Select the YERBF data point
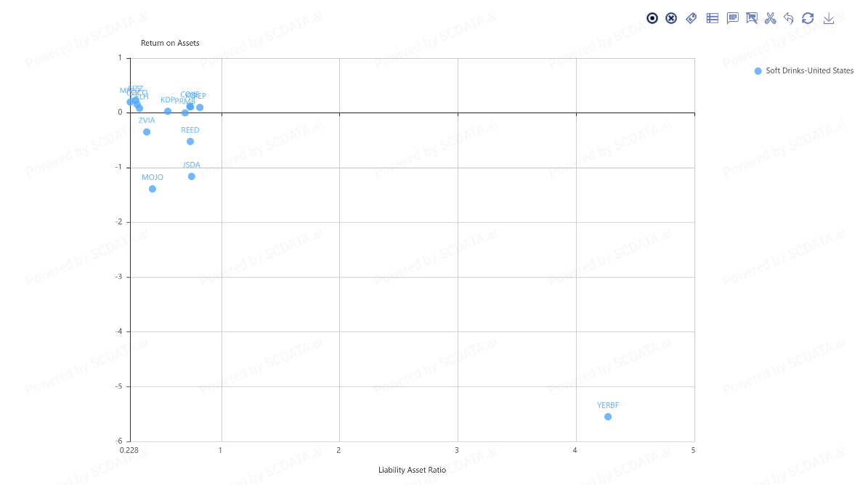 click(608, 417)
